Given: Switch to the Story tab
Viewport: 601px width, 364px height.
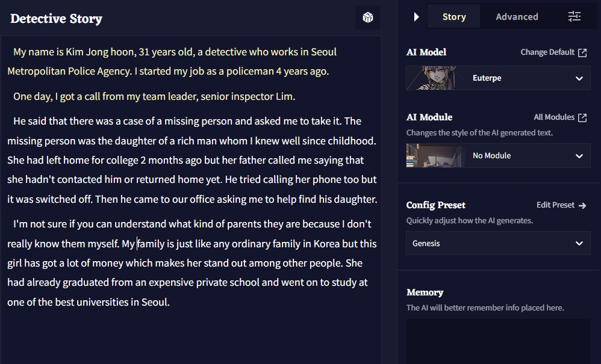Looking at the screenshot, I should [453, 17].
